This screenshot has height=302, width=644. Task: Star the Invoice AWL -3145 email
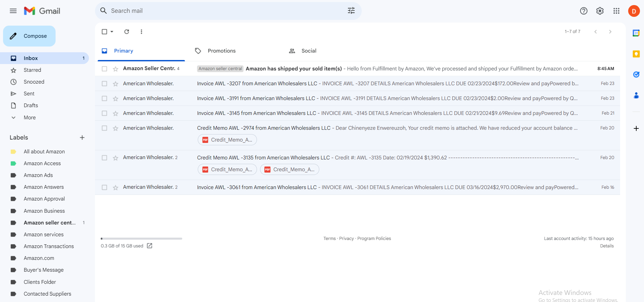(116, 114)
